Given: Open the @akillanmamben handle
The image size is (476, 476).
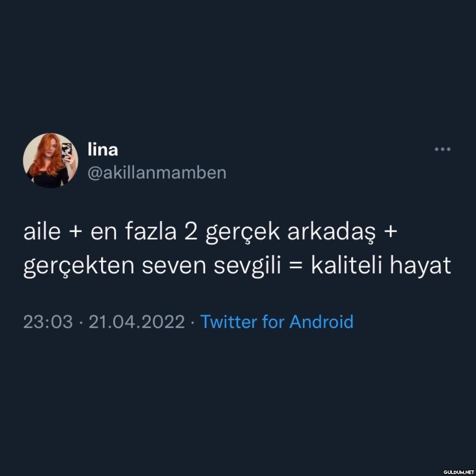Looking at the screenshot, I should [157, 173].
